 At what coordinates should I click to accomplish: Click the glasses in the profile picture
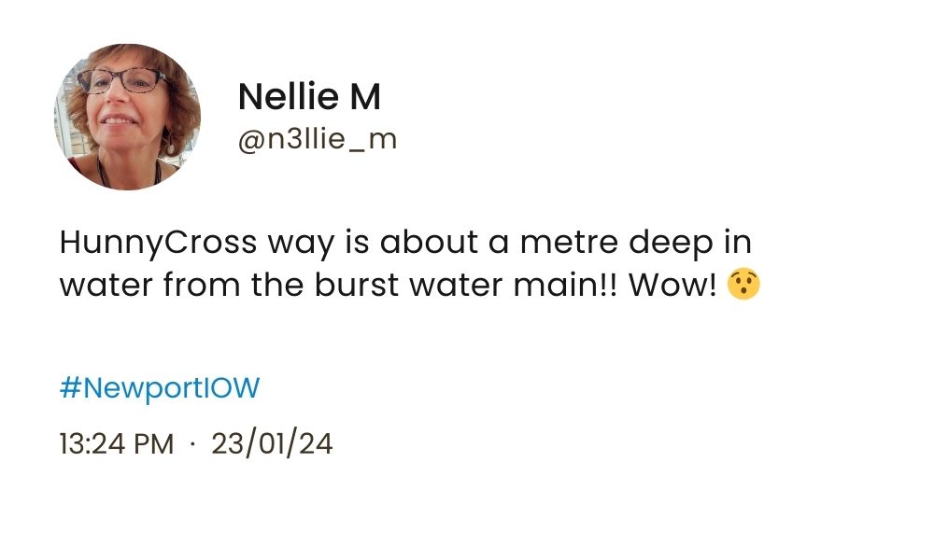(x=122, y=81)
